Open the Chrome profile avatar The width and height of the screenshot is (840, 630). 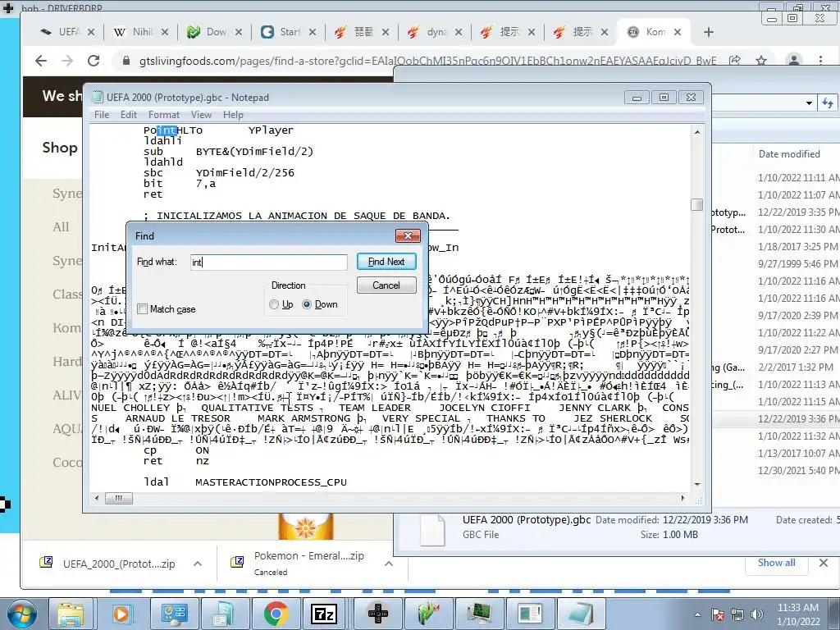[794, 60]
